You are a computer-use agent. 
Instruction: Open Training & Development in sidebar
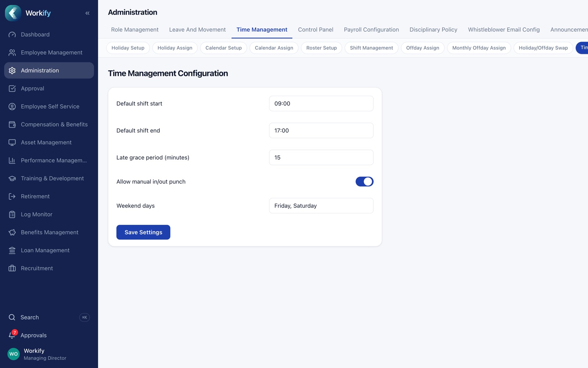pos(49,178)
